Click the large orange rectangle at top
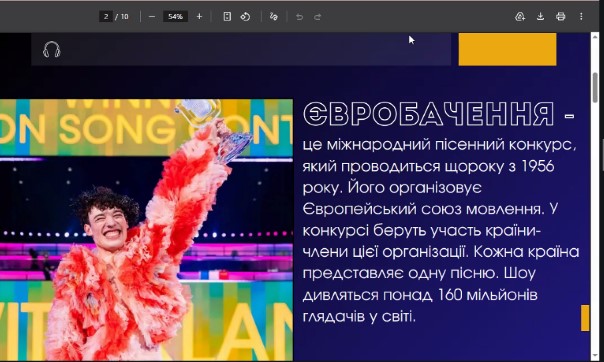Image resolution: width=604 pixels, height=362 pixels. (507, 49)
